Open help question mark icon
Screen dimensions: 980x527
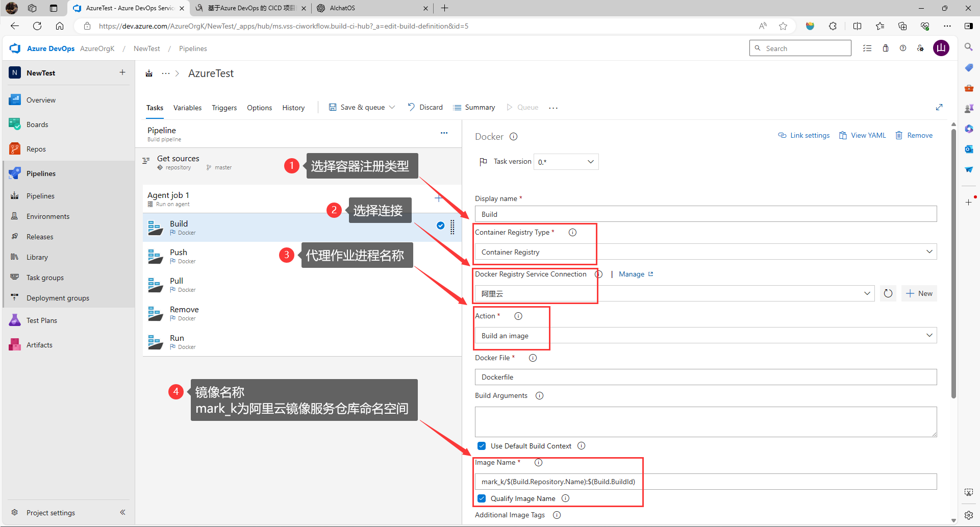(903, 48)
